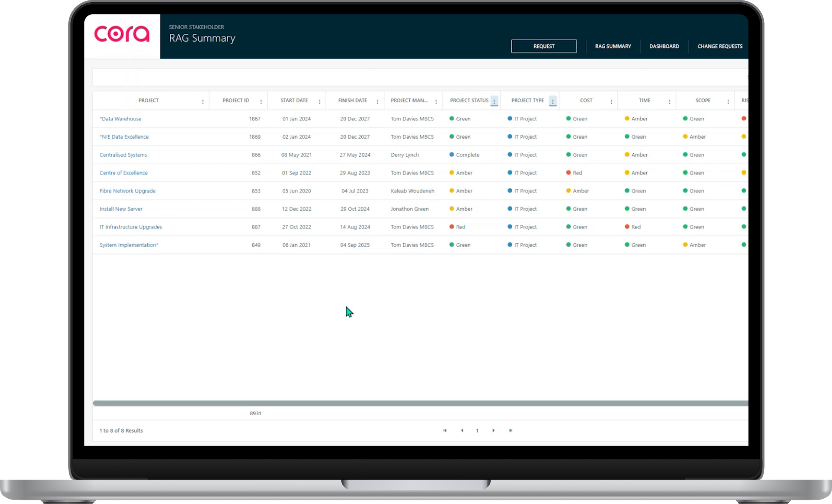Go to the previous results page
Viewport: 832px width, 504px height.
[462, 430]
